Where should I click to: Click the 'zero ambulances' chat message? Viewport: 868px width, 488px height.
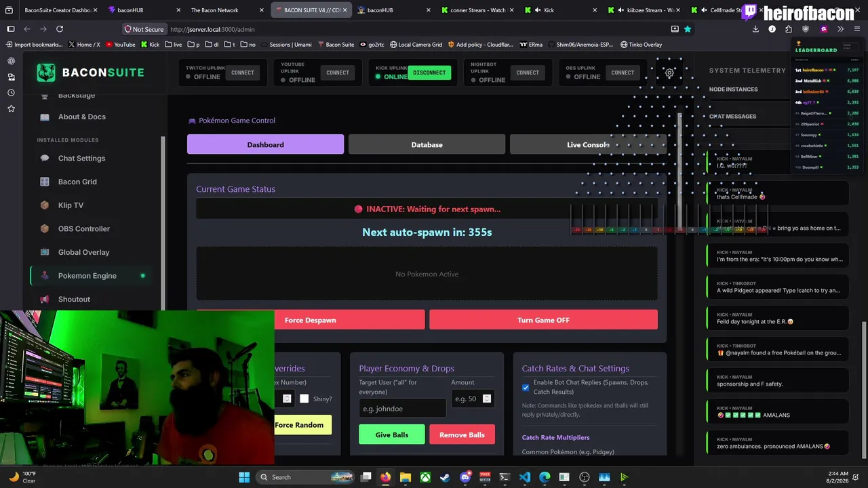coord(777,443)
